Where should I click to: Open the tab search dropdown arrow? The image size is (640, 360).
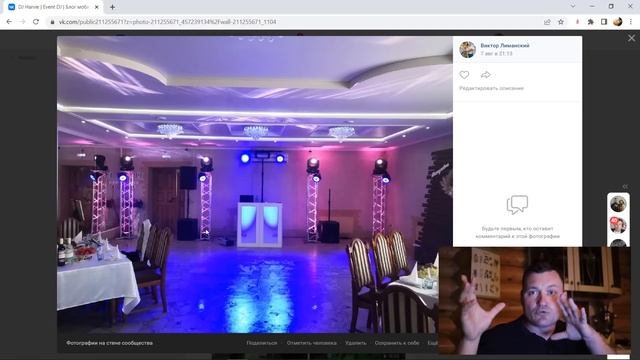pos(573,7)
